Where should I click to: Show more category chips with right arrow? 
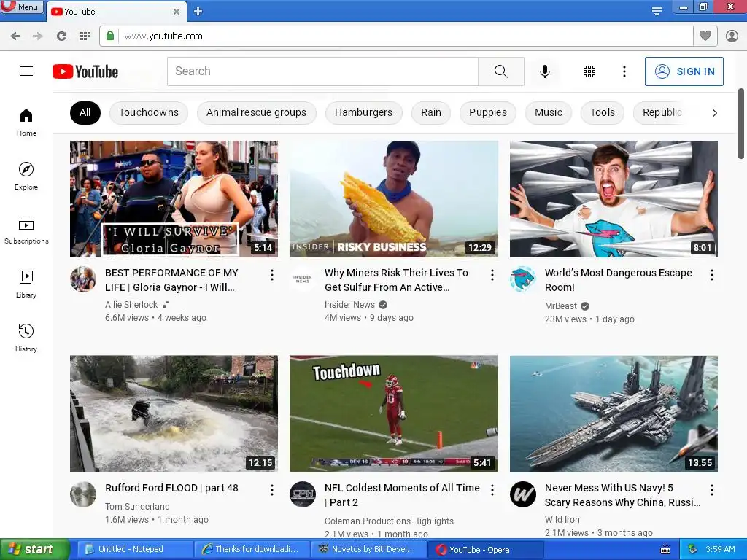pos(714,113)
